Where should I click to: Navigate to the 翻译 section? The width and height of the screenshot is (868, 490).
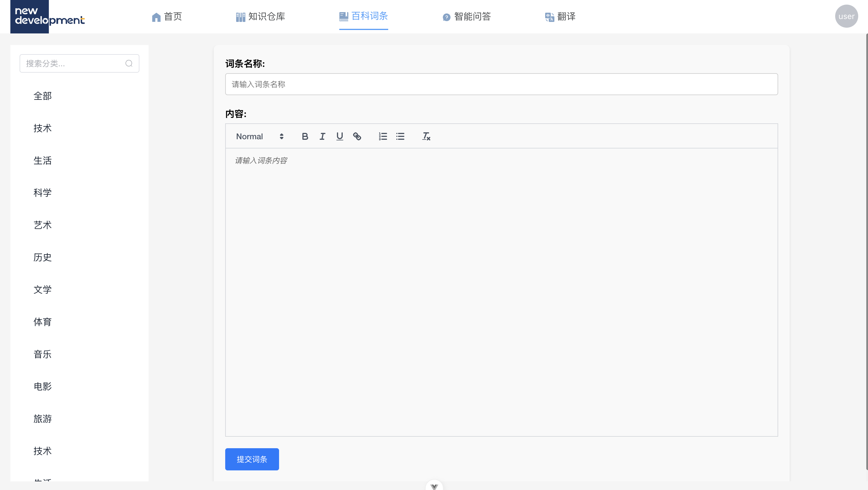[x=560, y=16]
